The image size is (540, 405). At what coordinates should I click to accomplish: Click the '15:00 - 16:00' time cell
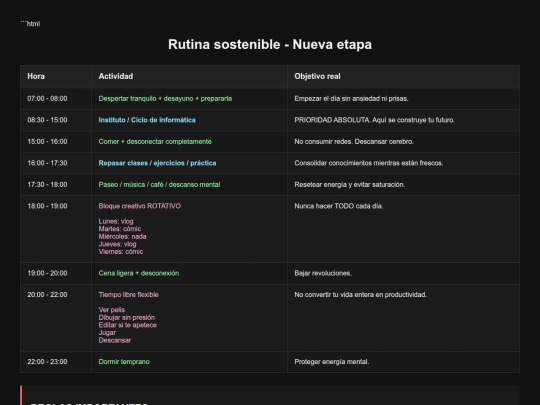point(47,142)
